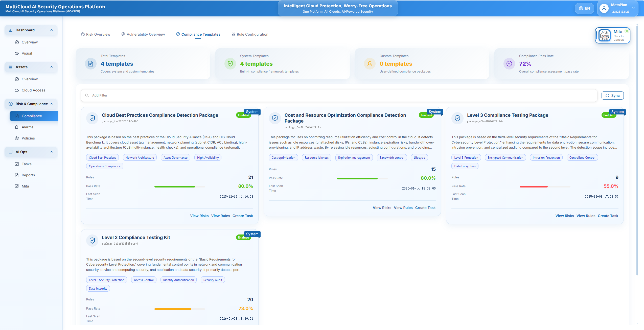Click the Total Templates document icon

(x=90, y=64)
